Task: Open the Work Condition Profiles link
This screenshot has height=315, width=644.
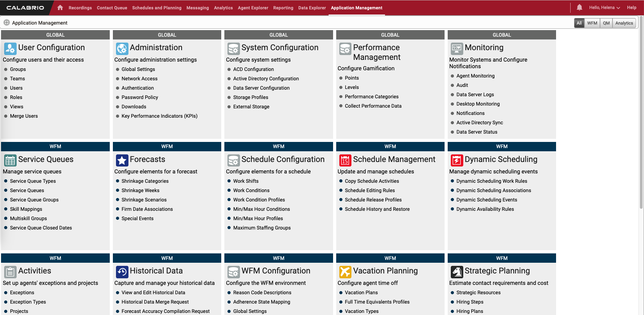Action: [259, 200]
